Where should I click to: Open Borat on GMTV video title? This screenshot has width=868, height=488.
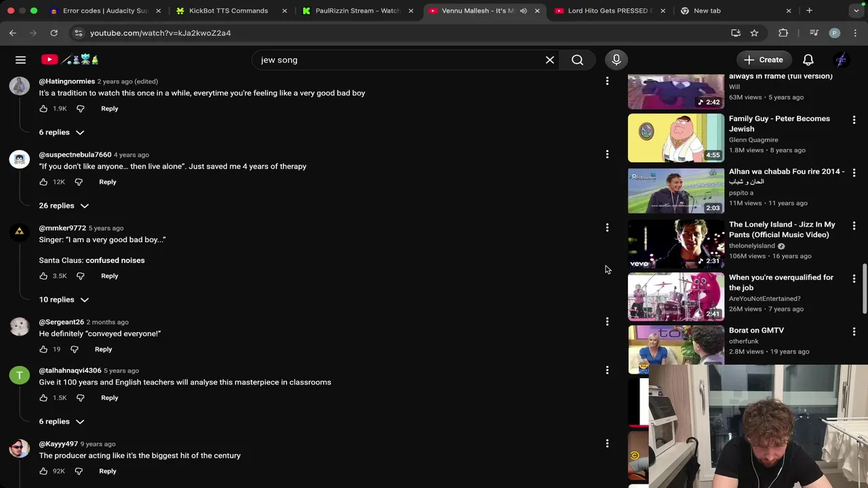coord(756,330)
